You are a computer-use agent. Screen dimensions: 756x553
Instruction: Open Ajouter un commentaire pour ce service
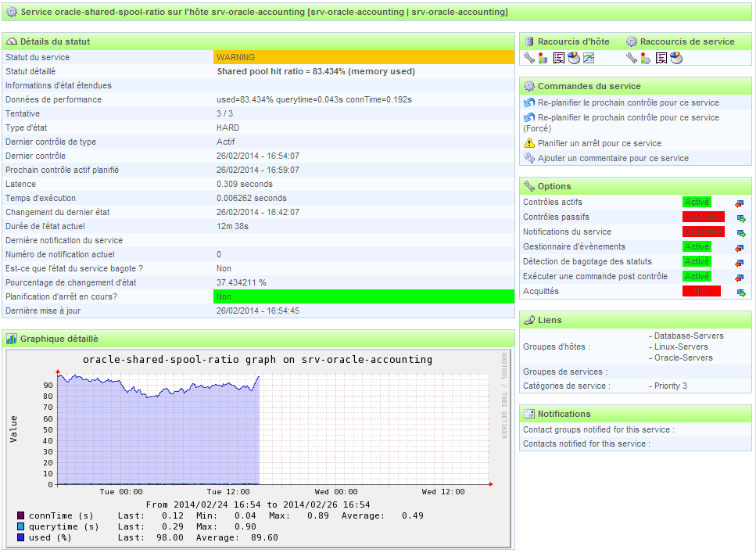pos(613,158)
